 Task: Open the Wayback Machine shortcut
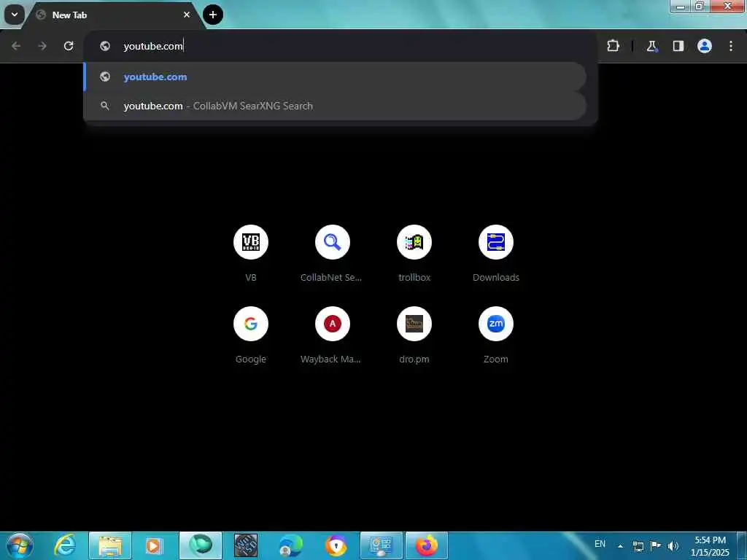(332, 335)
